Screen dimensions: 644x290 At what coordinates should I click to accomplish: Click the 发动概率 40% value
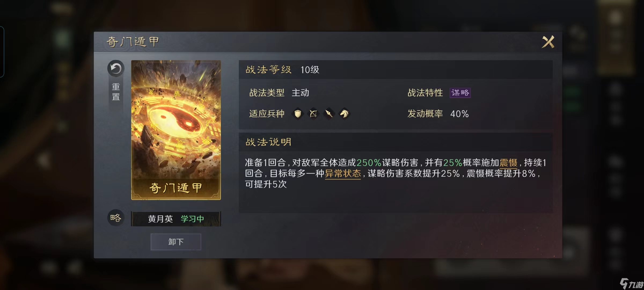(x=460, y=114)
